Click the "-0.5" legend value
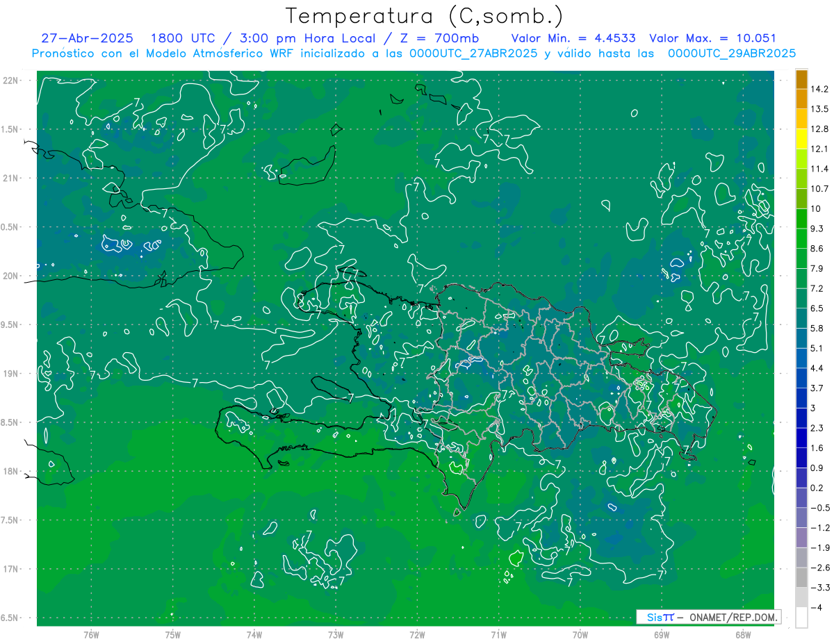834x644 pixels. [x=819, y=508]
